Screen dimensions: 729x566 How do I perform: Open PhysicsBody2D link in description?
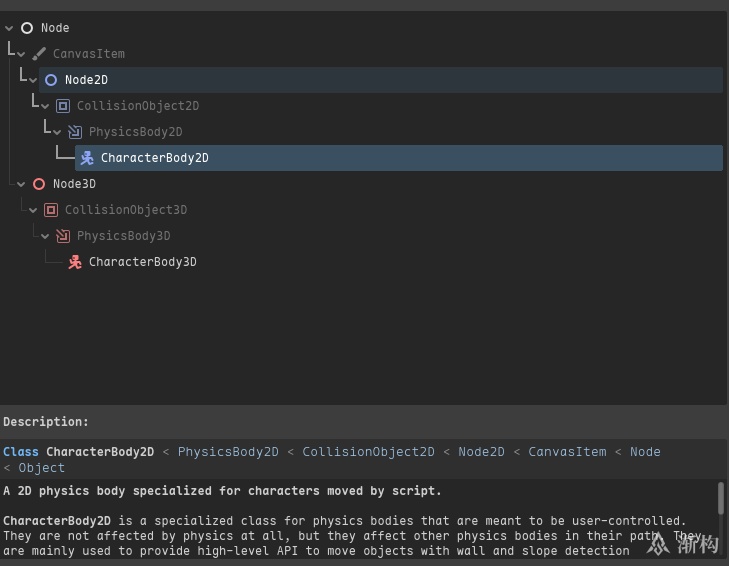pyautogui.click(x=227, y=452)
